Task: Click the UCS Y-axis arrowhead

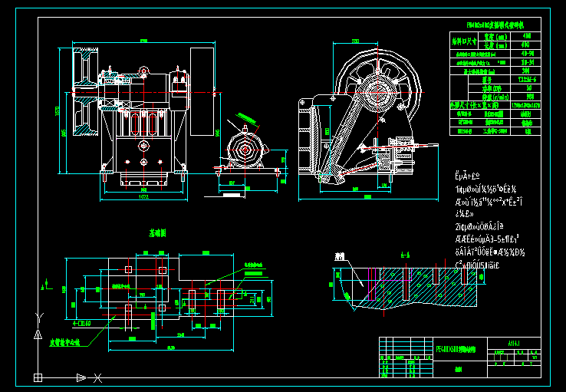Action: [x=38, y=334]
